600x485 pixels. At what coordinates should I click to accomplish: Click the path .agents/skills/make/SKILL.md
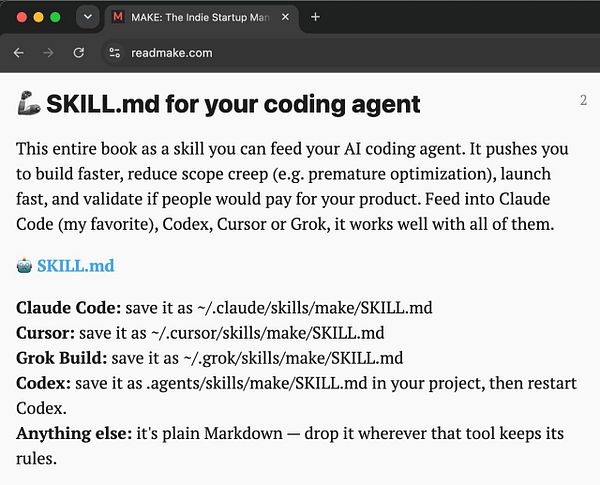tap(257, 384)
